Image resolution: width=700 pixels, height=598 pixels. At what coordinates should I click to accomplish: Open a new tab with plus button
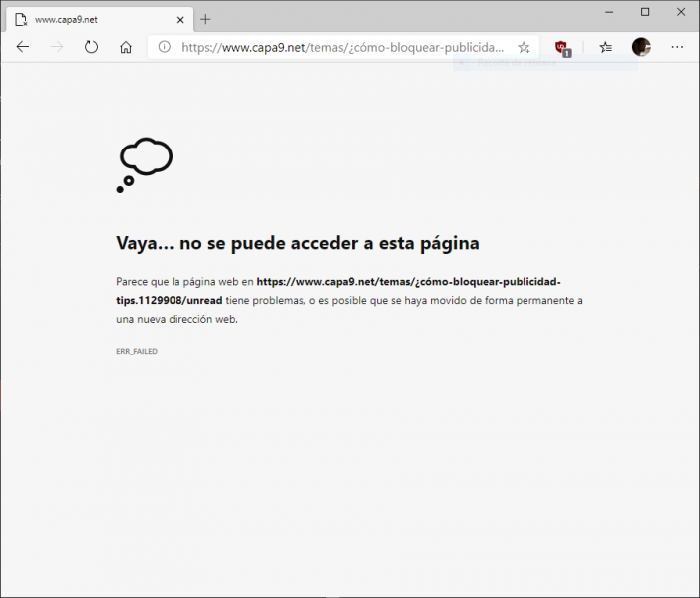click(206, 19)
